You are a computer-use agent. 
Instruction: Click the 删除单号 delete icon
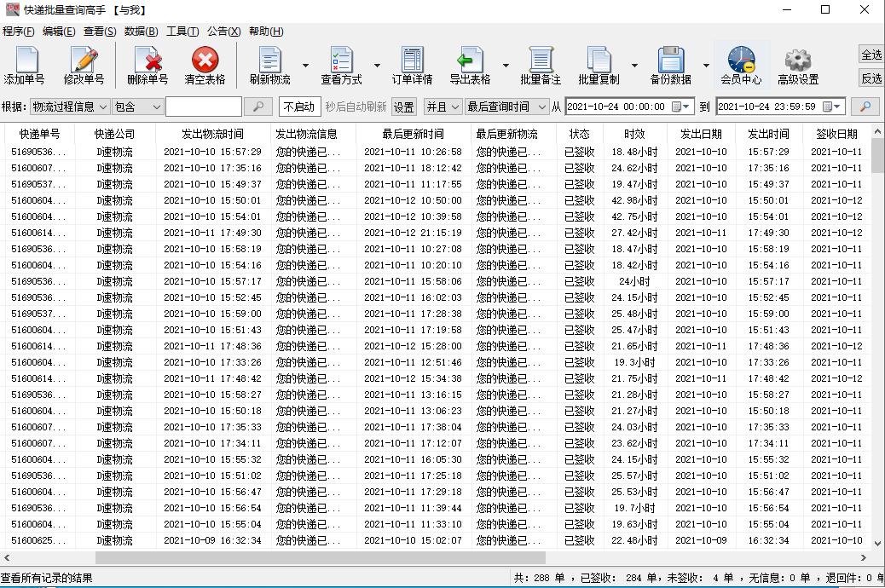tap(147, 65)
